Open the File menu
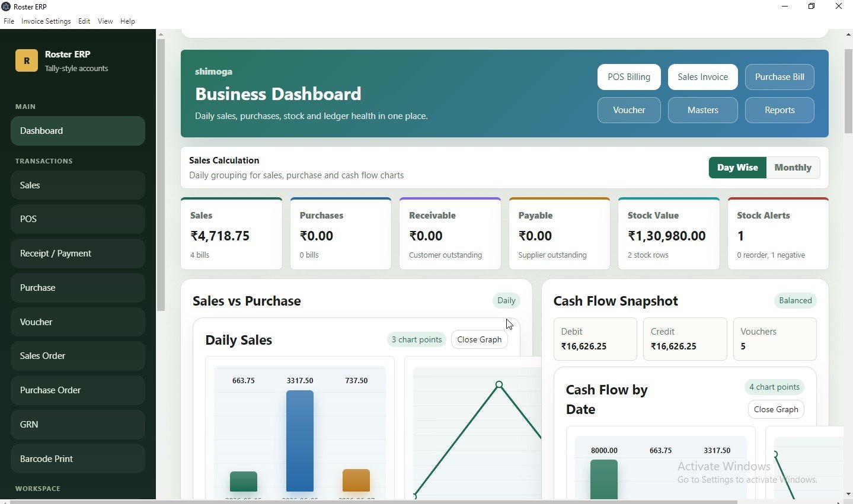The height and width of the screenshot is (504, 853). [9, 21]
